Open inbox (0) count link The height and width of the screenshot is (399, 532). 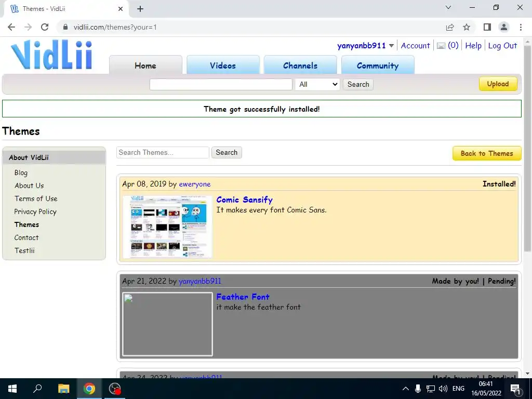[453, 46]
